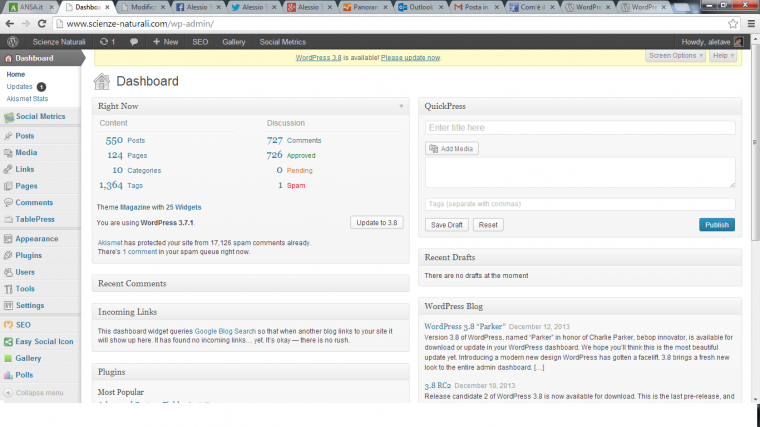This screenshot has width=760, height=427.
Task: Click the WordPress logo in admin bar
Action: 13,42
